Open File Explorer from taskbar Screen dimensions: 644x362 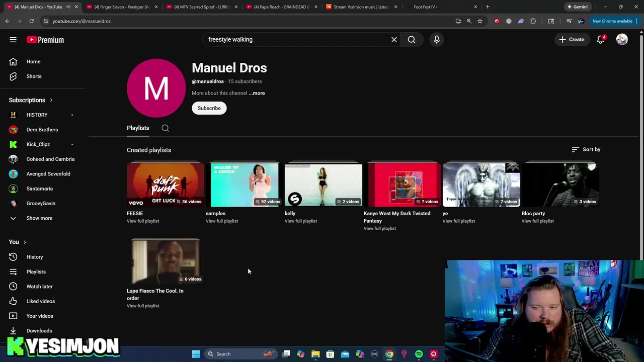tap(315, 354)
